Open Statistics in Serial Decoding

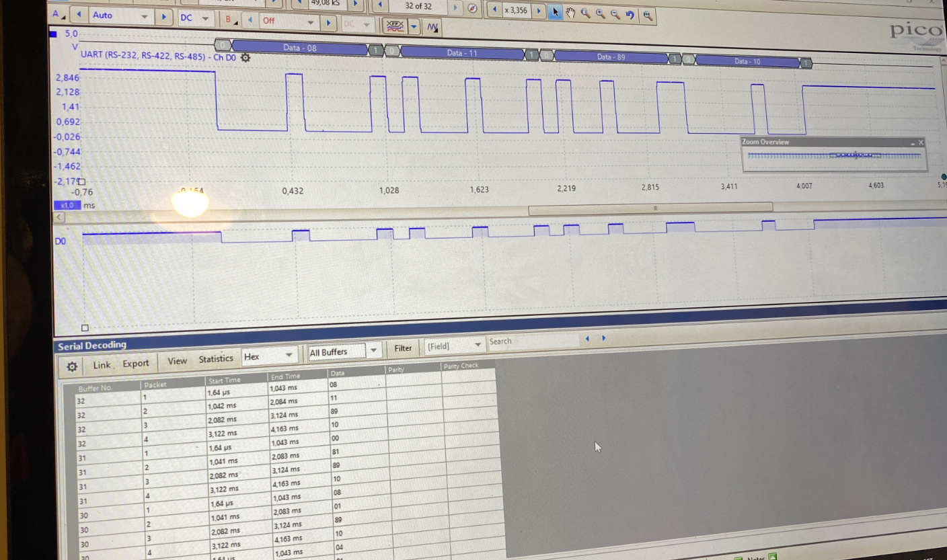tap(216, 359)
